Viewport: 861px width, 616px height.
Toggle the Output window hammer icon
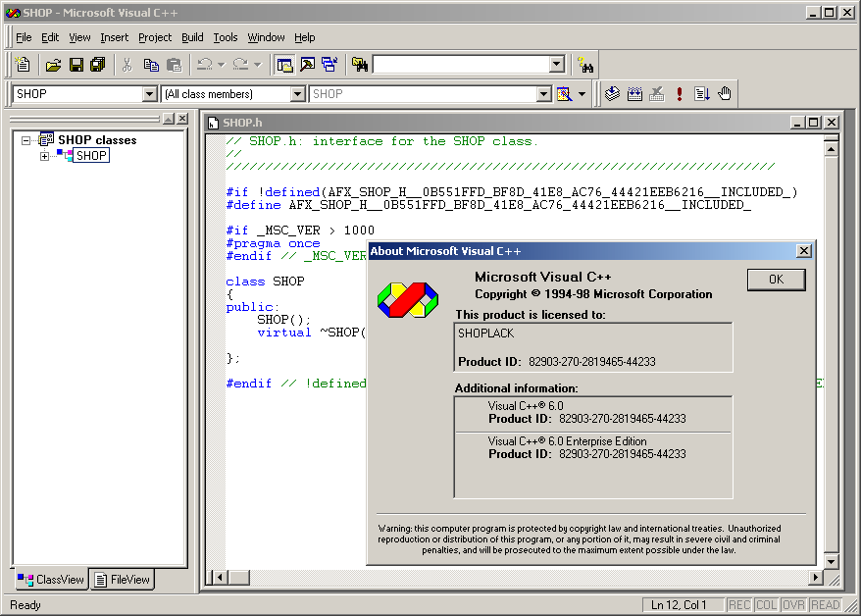[x=308, y=65]
